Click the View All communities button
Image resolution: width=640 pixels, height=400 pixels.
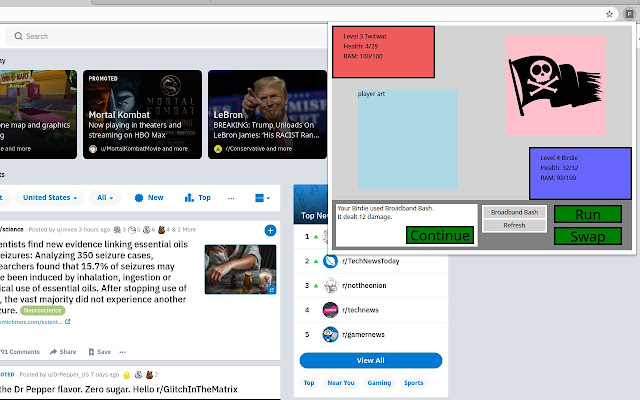(371, 360)
